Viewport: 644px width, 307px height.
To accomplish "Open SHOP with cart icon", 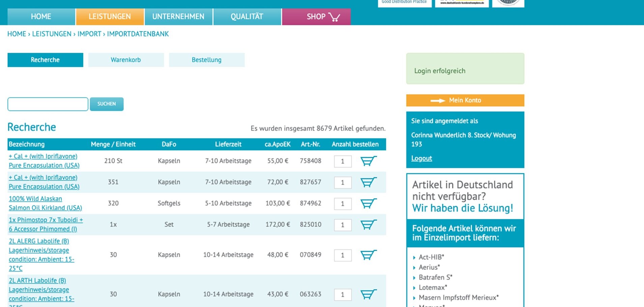I will 316,17.
